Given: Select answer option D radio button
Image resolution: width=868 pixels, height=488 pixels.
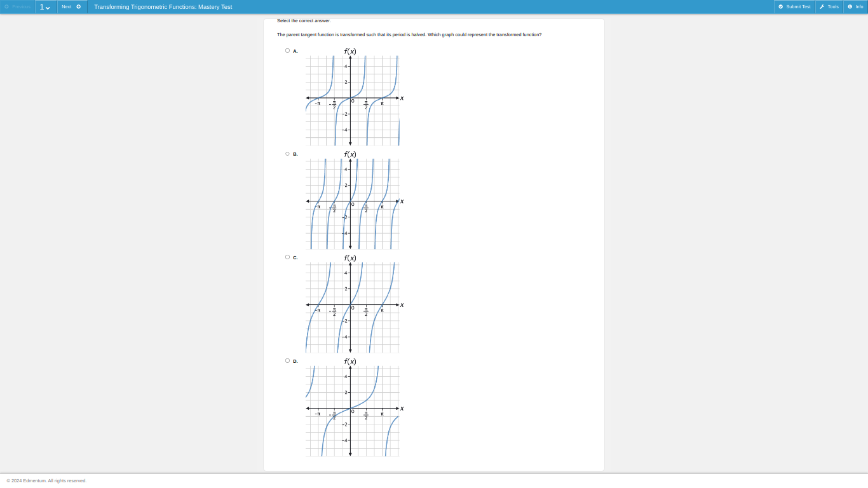Looking at the screenshot, I should (287, 361).
